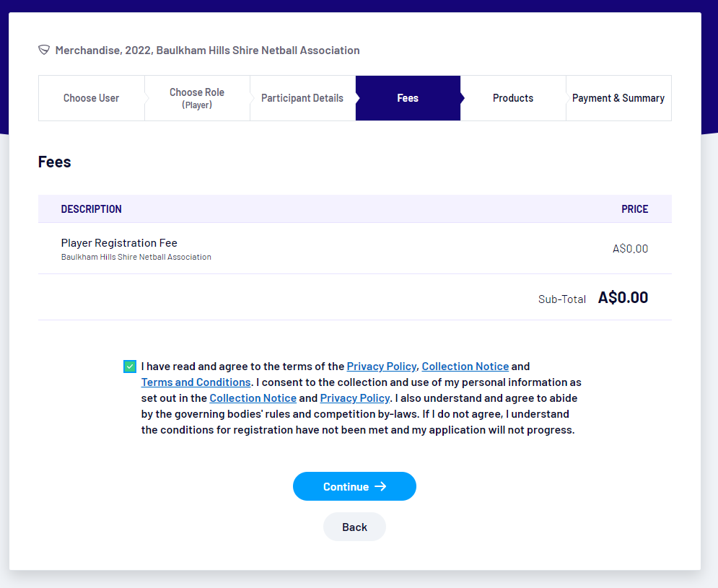Screen dimensions: 718x588
Task: Click the bold Sub-Total A$0.00 amount
Action: 623,298
